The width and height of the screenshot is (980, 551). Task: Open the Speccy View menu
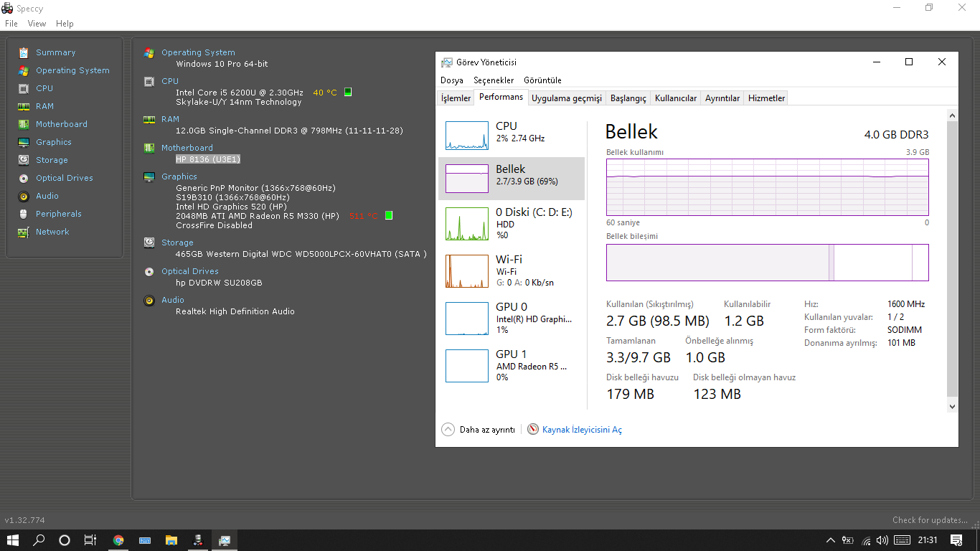pyautogui.click(x=37, y=24)
